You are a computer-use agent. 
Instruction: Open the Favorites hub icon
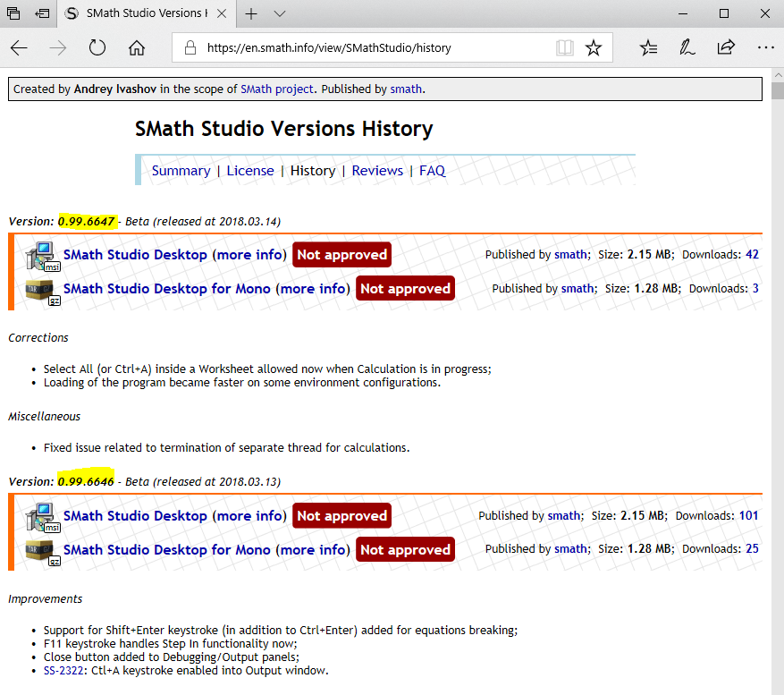click(649, 48)
